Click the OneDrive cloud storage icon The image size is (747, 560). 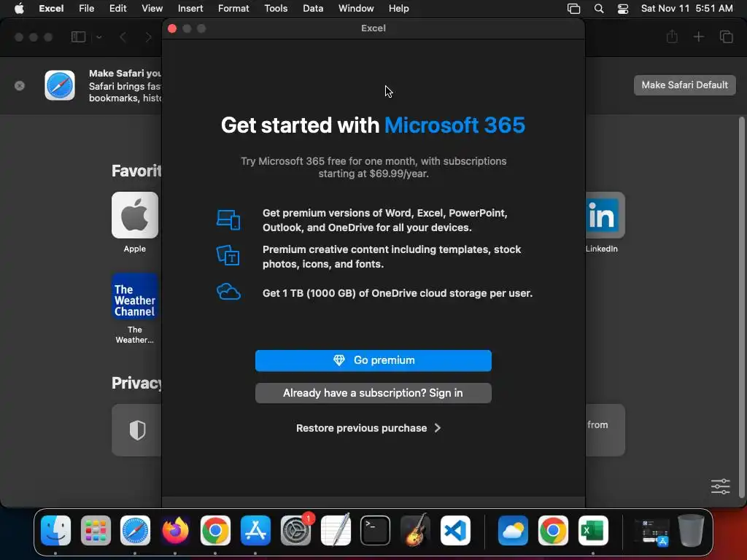pyautogui.click(x=228, y=292)
